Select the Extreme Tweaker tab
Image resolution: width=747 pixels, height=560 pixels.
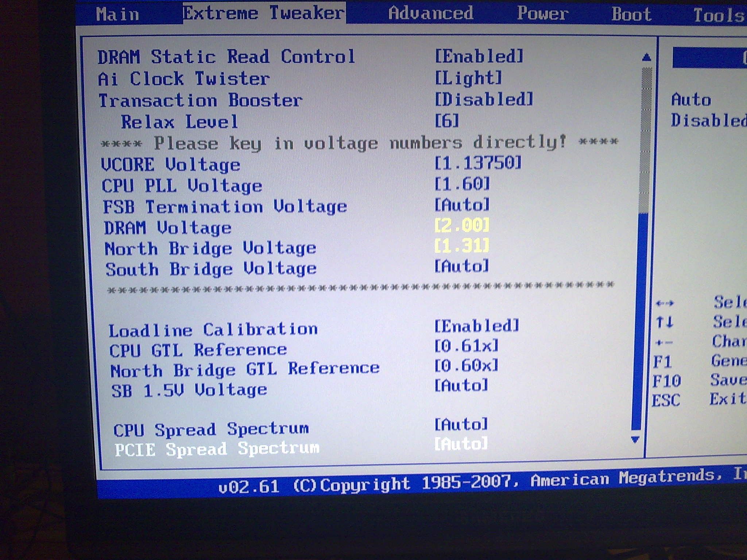264,13
